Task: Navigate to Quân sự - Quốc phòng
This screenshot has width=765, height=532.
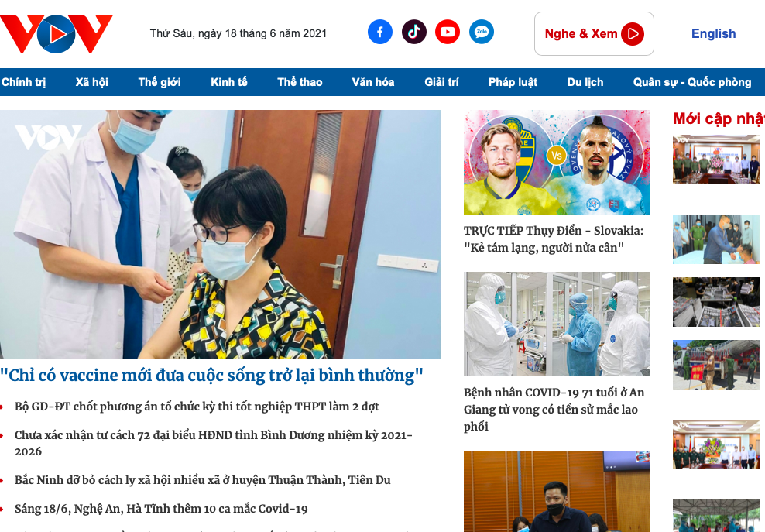Action: click(x=691, y=82)
